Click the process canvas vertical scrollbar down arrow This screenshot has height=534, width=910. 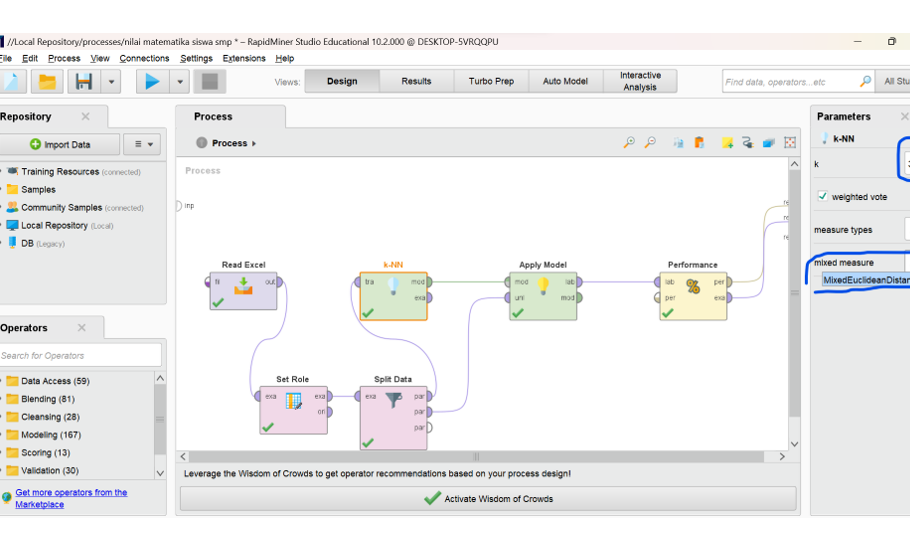tap(794, 444)
